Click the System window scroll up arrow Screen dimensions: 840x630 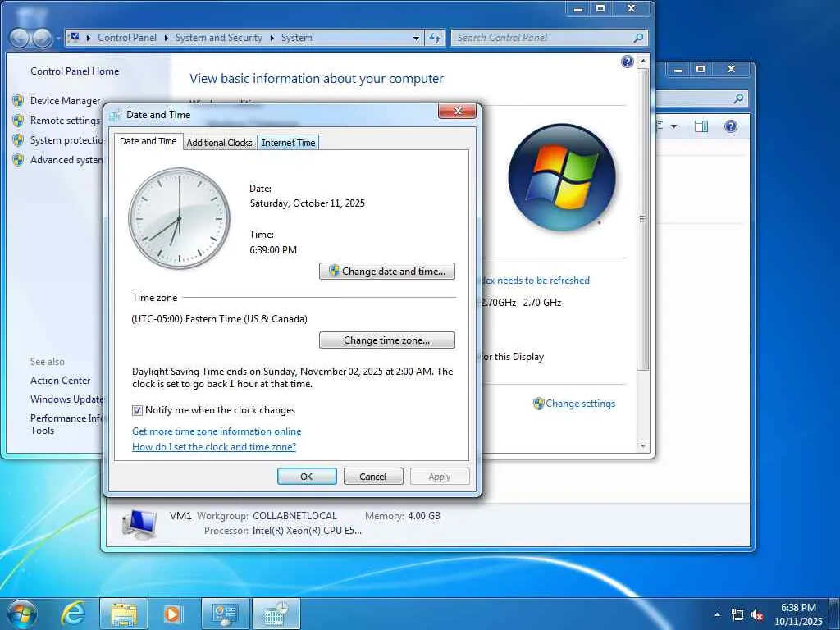(x=643, y=62)
